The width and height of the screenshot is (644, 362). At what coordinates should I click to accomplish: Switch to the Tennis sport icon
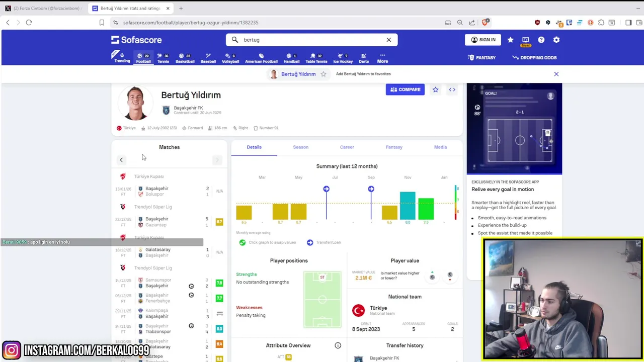(163, 58)
